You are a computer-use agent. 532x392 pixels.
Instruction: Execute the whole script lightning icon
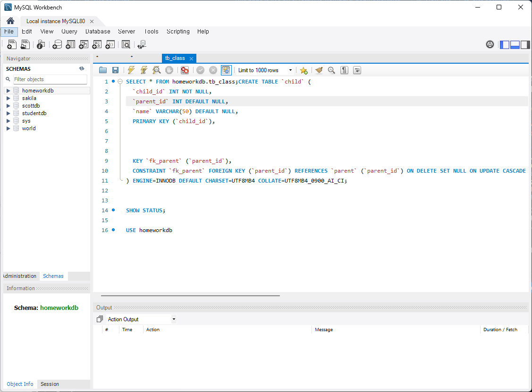(x=131, y=70)
